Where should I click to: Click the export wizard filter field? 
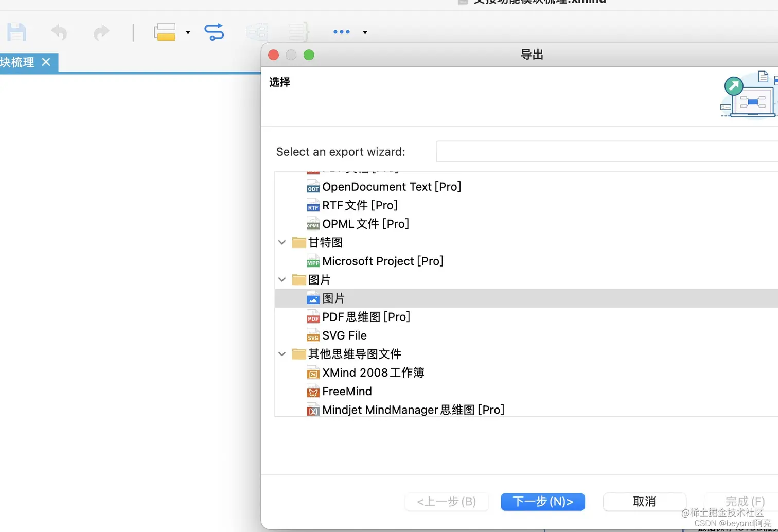point(607,151)
